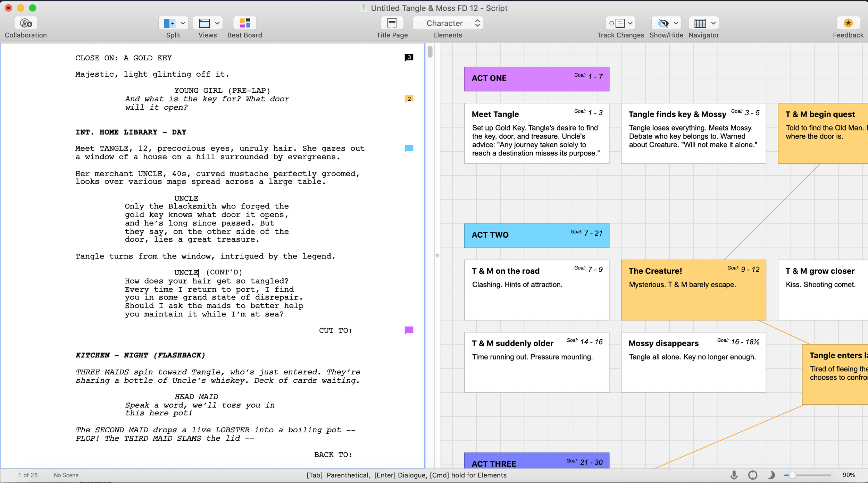Click the Goal 9 - 12 label on The Creature
This screenshot has height=483, width=868.
743,269
